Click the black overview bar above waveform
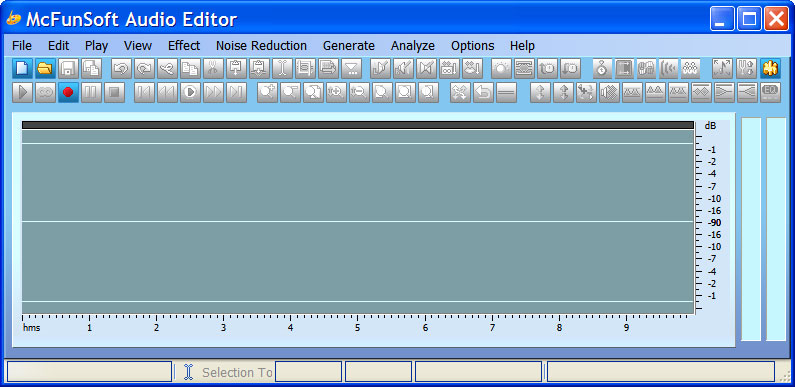 (357, 125)
